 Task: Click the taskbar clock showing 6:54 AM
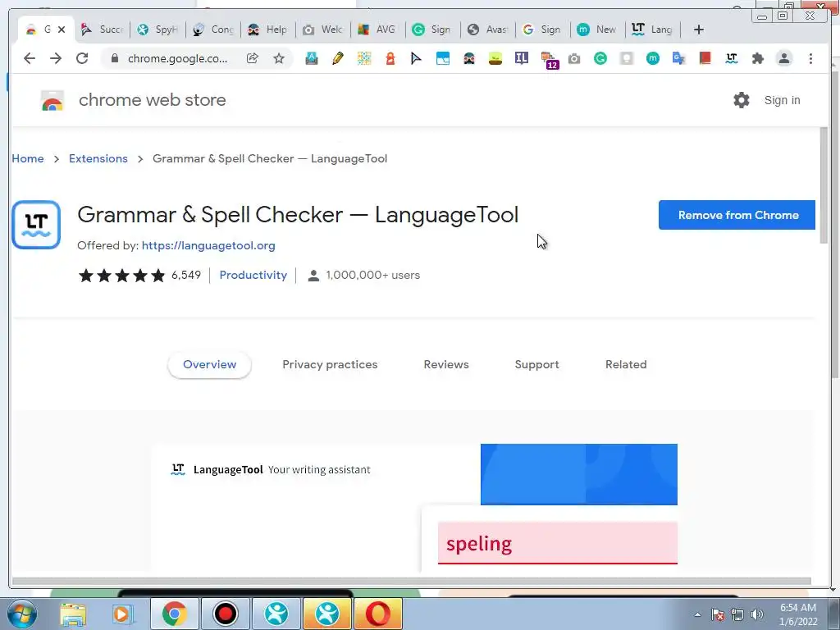[798, 614]
